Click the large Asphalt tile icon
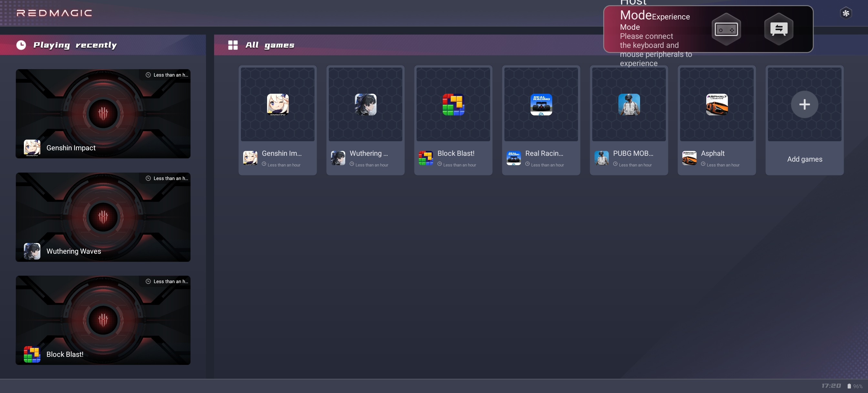Viewport: 868px width, 393px height. tap(717, 104)
